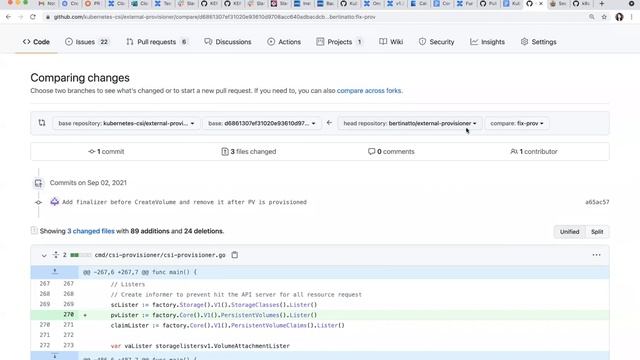This screenshot has height=360, width=640.
Task: Open the Actions tab
Action: click(x=284, y=42)
